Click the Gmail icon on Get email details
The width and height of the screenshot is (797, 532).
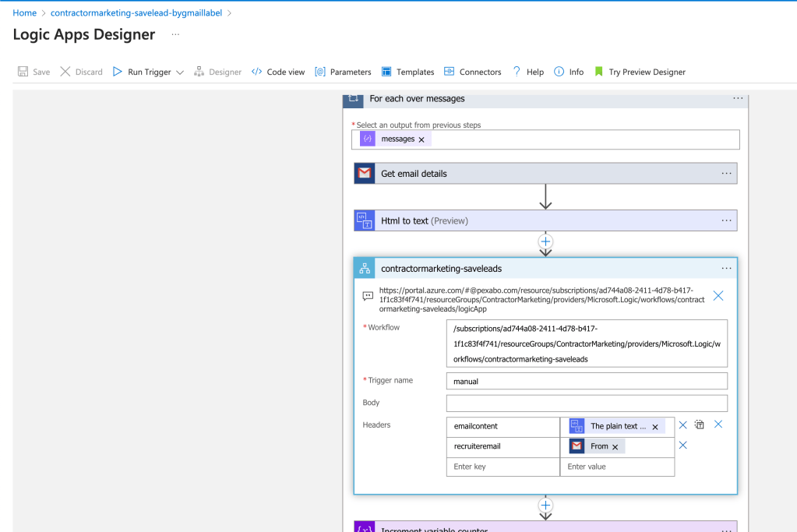pyautogui.click(x=365, y=173)
